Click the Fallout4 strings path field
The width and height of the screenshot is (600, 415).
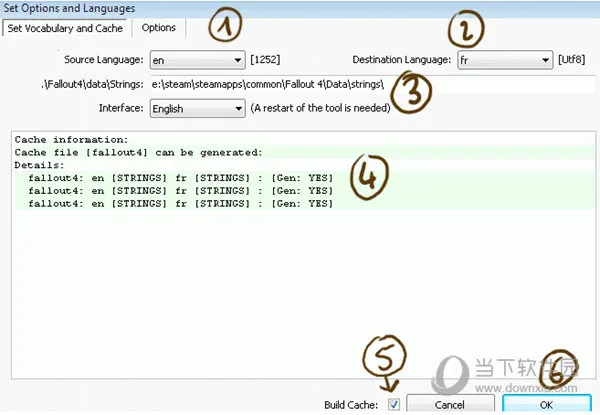[x=373, y=85]
